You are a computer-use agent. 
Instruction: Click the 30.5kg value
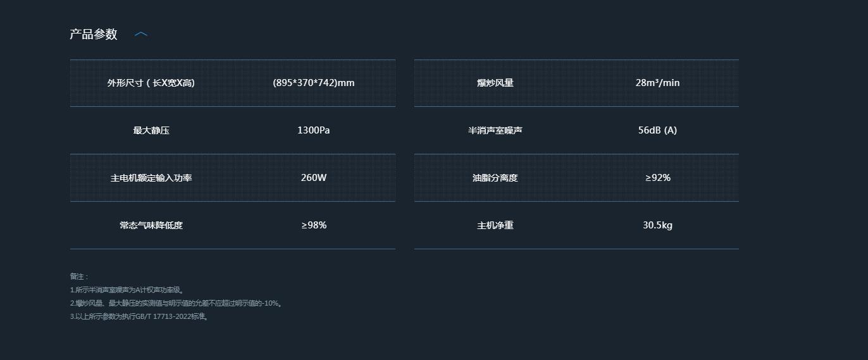(x=658, y=225)
